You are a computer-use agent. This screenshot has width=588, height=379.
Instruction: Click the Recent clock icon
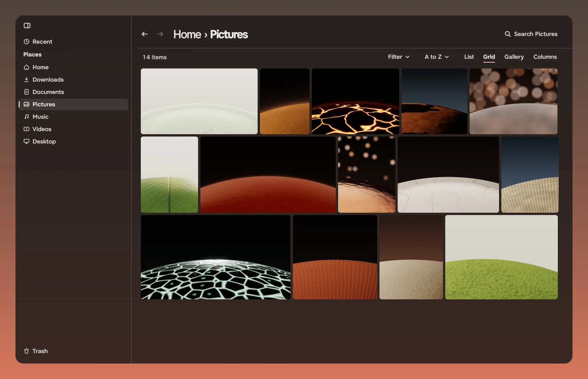tap(26, 41)
